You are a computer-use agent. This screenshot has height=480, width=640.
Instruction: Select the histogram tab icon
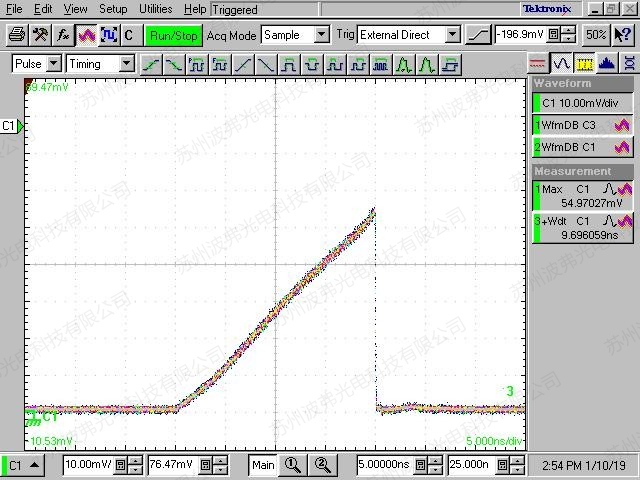(607, 63)
